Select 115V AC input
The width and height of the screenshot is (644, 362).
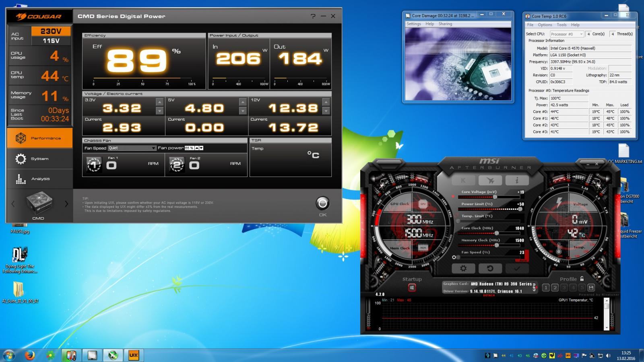click(x=51, y=41)
